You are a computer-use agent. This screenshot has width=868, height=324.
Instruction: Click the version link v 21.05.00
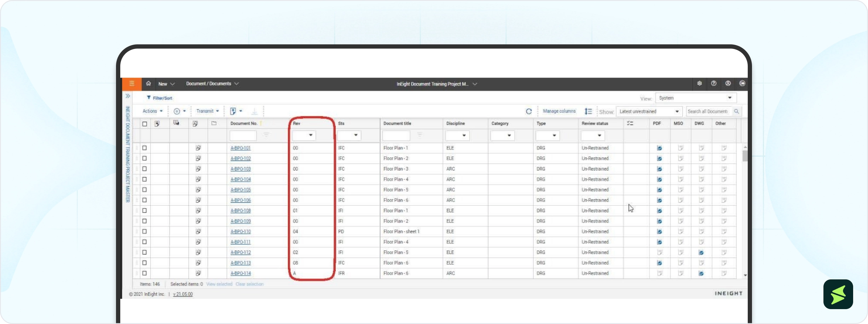tap(183, 294)
